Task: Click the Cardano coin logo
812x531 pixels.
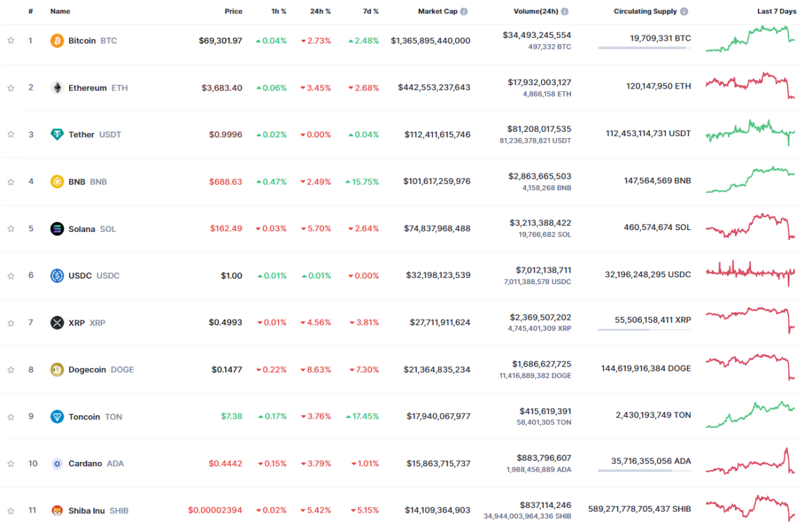Action: coord(57,464)
